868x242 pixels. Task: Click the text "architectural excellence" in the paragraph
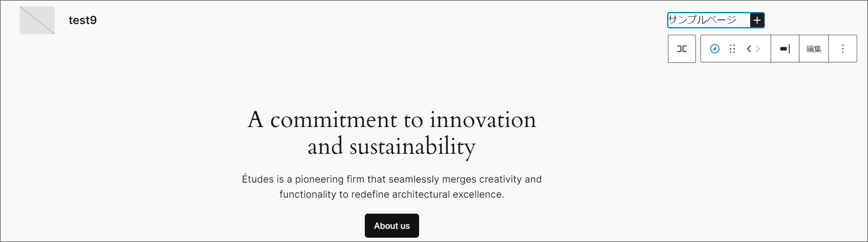point(428,195)
